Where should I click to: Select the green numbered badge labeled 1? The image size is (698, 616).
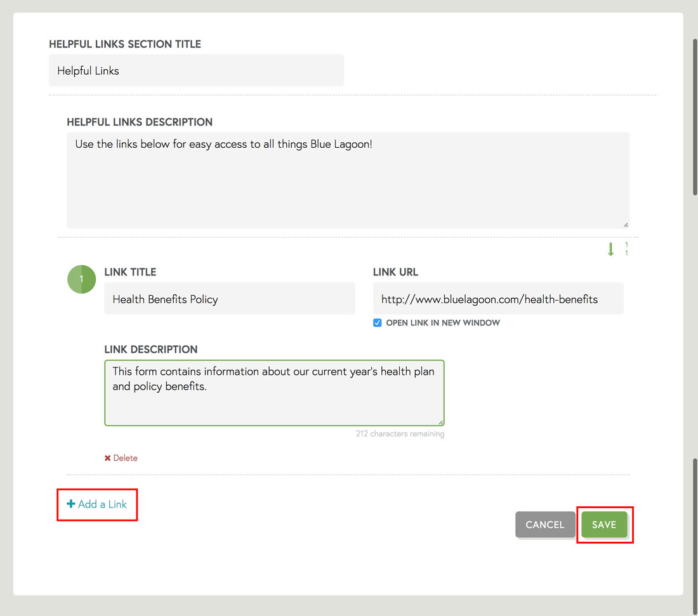81,279
